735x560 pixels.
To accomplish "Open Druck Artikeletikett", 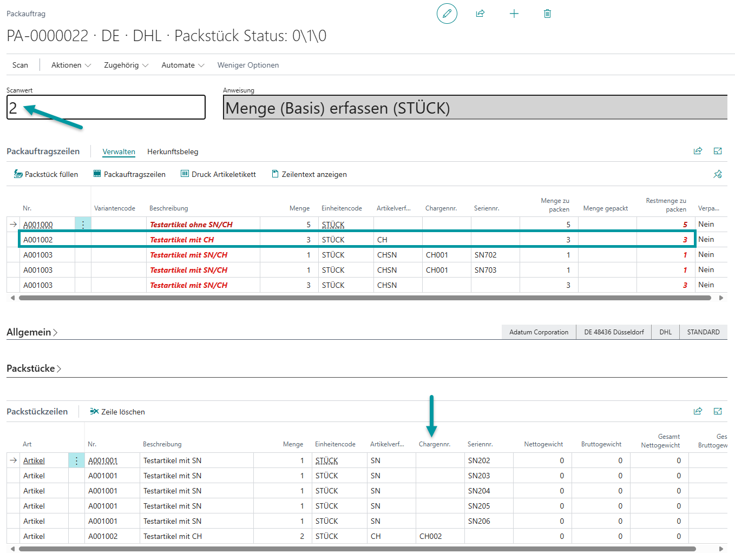I will click(x=218, y=174).
